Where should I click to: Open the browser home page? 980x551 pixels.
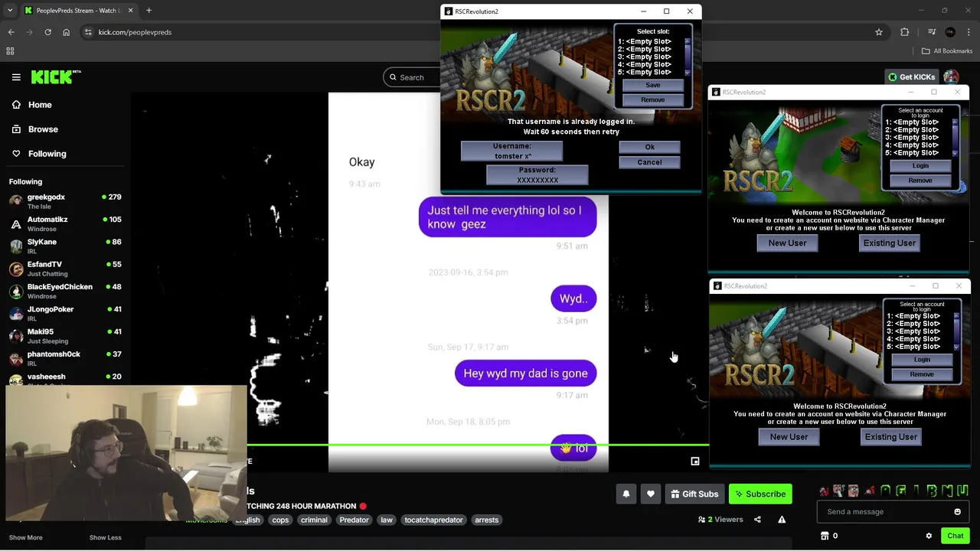[x=66, y=32]
